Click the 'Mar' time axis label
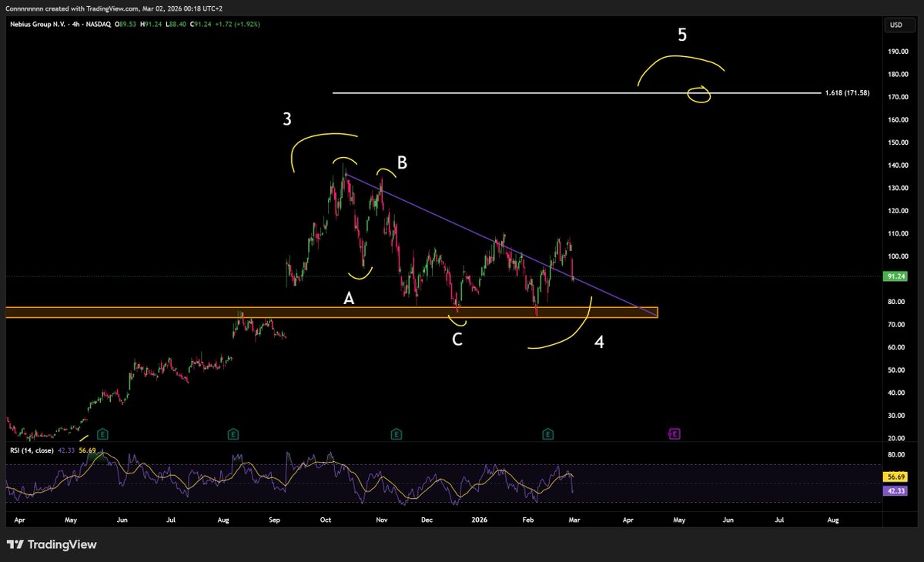The width and height of the screenshot is (924, 562). 574,521
